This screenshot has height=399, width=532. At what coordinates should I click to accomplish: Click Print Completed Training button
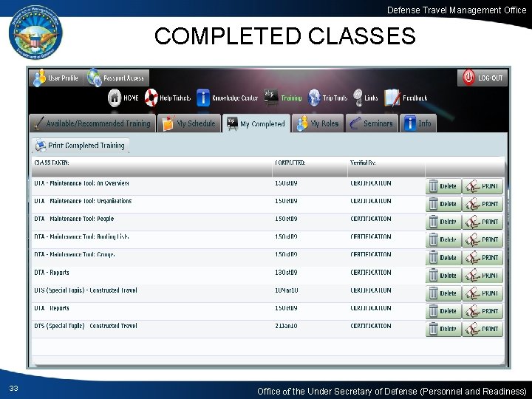point(81,146)
